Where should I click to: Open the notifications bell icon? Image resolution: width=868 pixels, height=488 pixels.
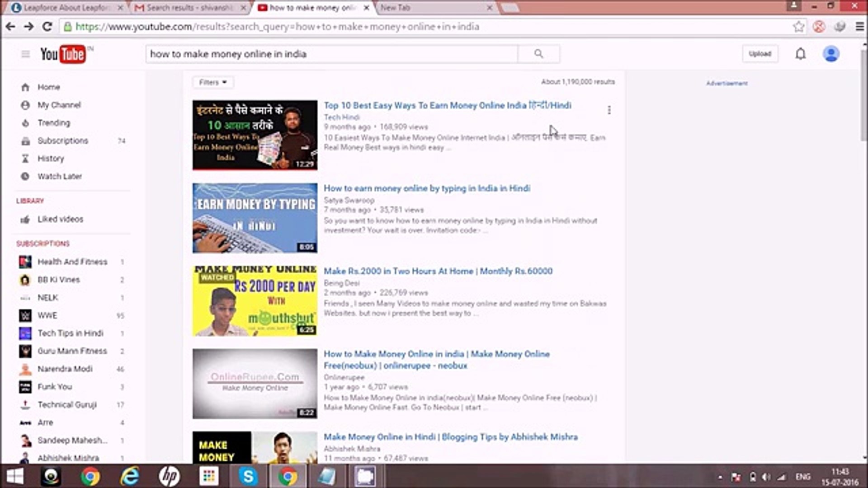pos(800,54)
